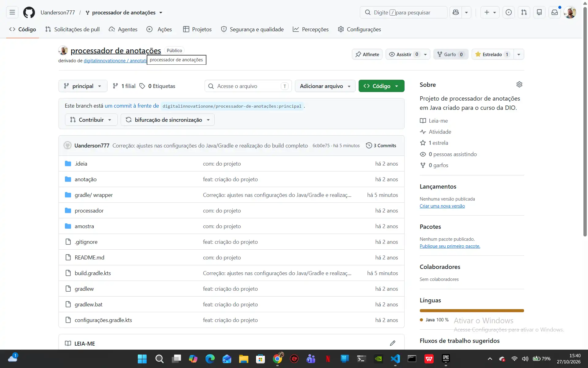Open the notifications inbox icon

555,12
